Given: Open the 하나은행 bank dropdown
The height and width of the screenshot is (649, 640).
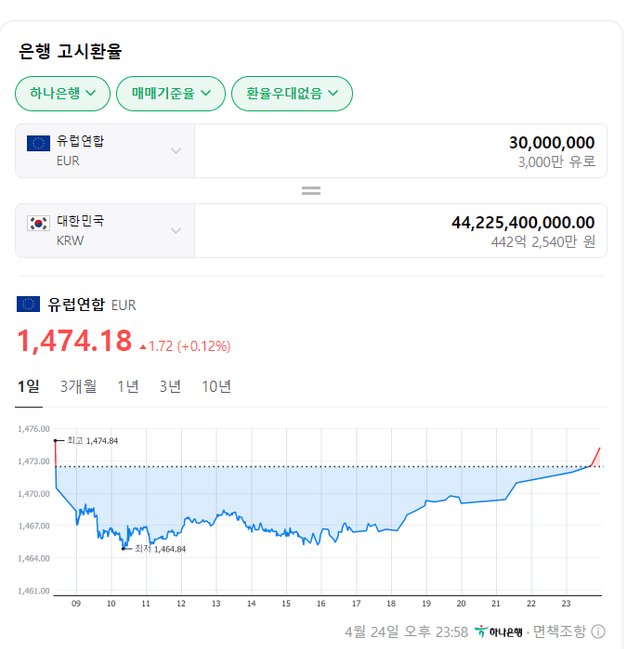Looking at the screenshot, I should pos(63,93).
